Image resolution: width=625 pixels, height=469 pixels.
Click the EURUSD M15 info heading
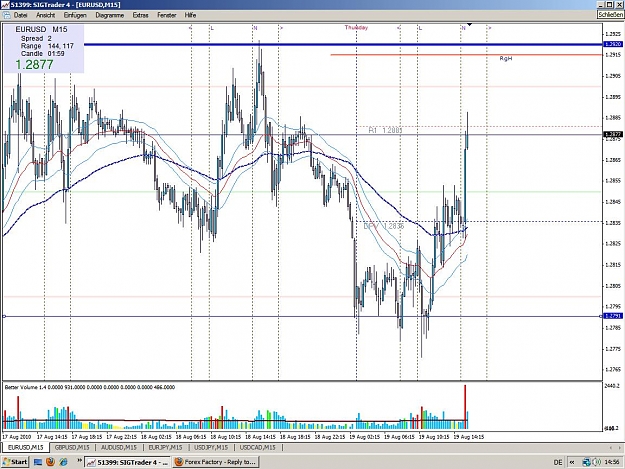click(x=41, y=29)
